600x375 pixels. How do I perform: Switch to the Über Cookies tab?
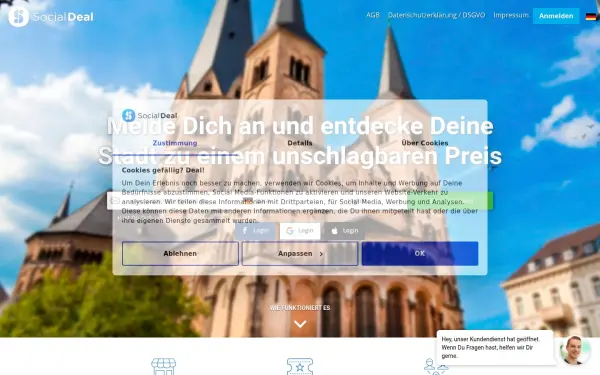coord(425,143)
